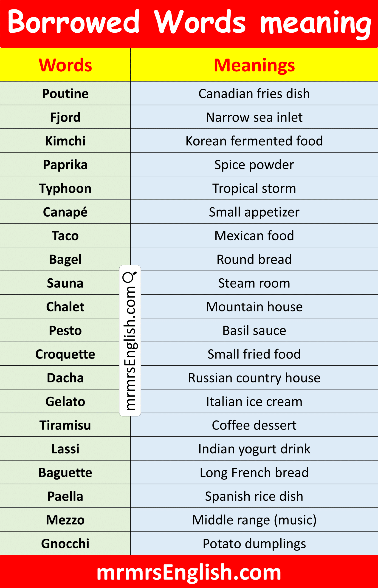The height and width of the screenshot is (588, 378).
Task: Select the word Fjord
Action: tap(65, 117)
